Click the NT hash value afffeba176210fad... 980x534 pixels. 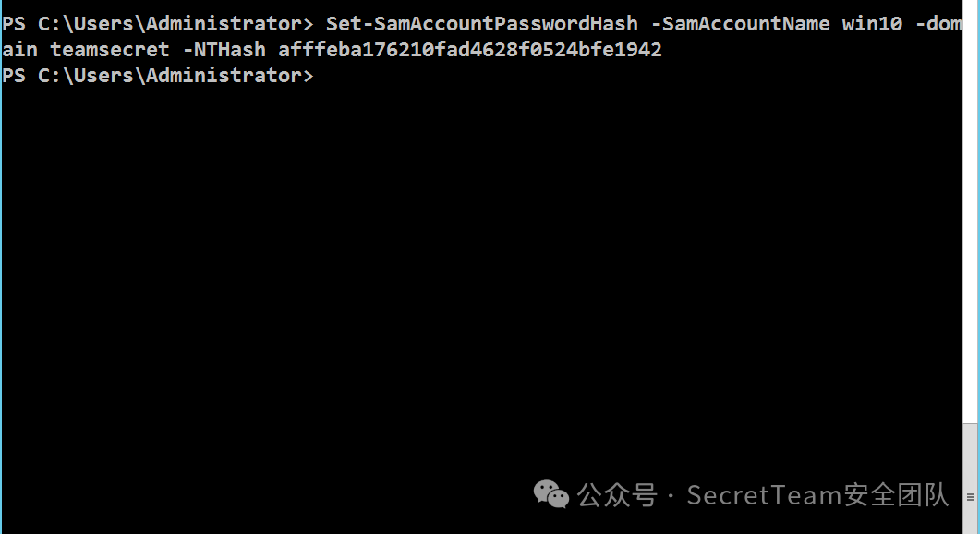click(469, 49)
